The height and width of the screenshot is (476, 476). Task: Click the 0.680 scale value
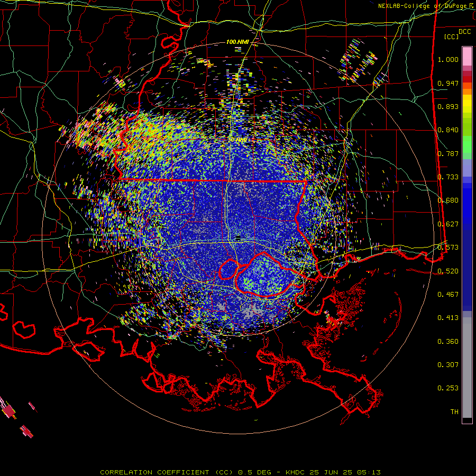tap(448, 200)
